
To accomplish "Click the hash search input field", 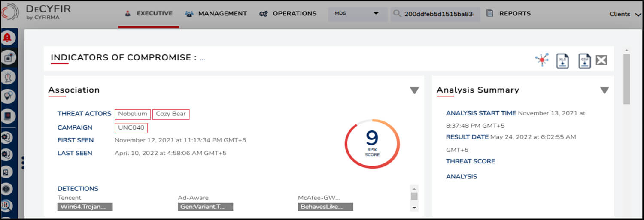I will pos(435,14).
